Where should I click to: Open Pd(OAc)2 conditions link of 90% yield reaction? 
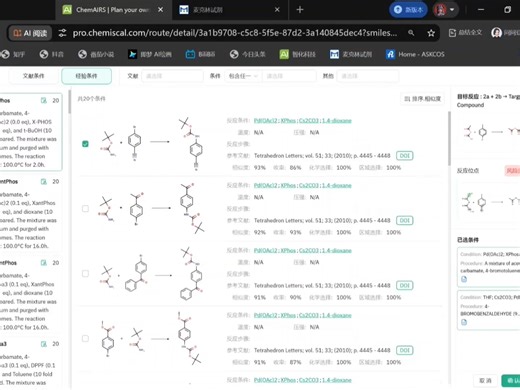coord(303,250)
